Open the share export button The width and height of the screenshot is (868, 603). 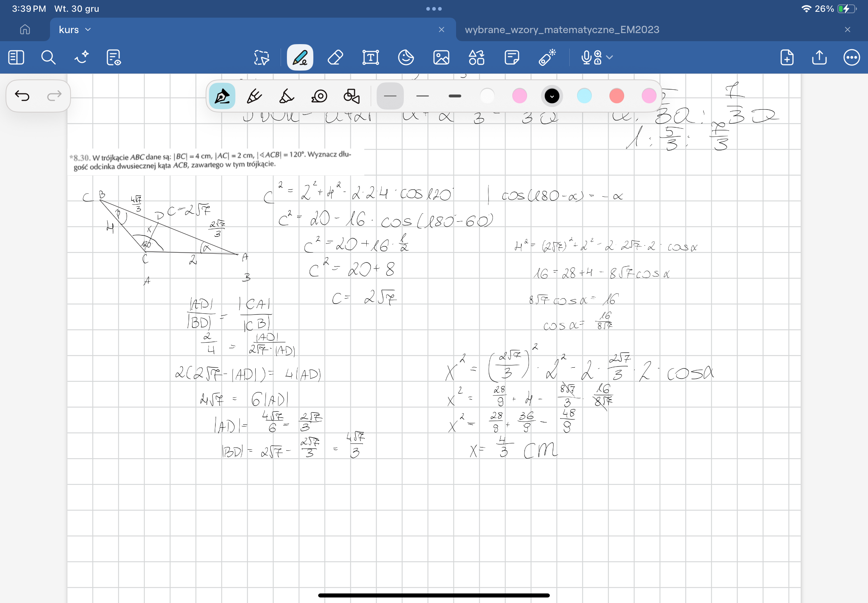pos(819,57)
